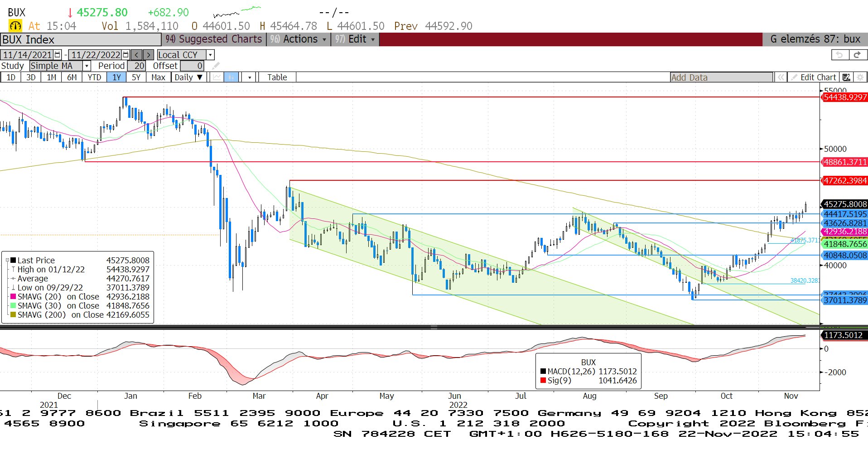
Task: Click the Offset value field
Action: (193, 66)
